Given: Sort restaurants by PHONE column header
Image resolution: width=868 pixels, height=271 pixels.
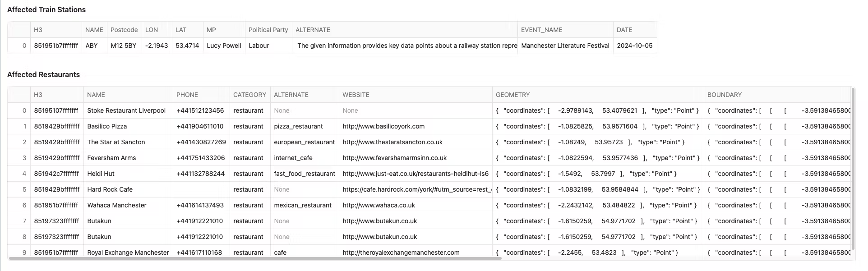Looking at the screenshot, I should point(187,95).
